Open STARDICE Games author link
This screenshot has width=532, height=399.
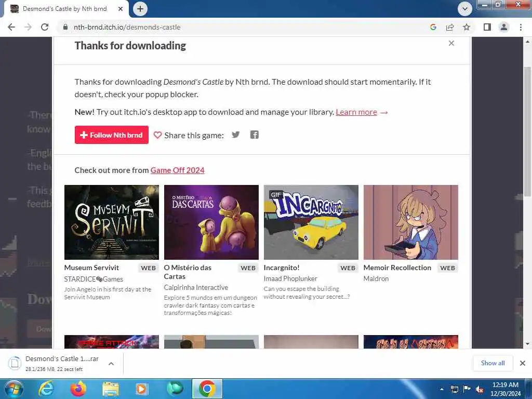click(94, 279)
